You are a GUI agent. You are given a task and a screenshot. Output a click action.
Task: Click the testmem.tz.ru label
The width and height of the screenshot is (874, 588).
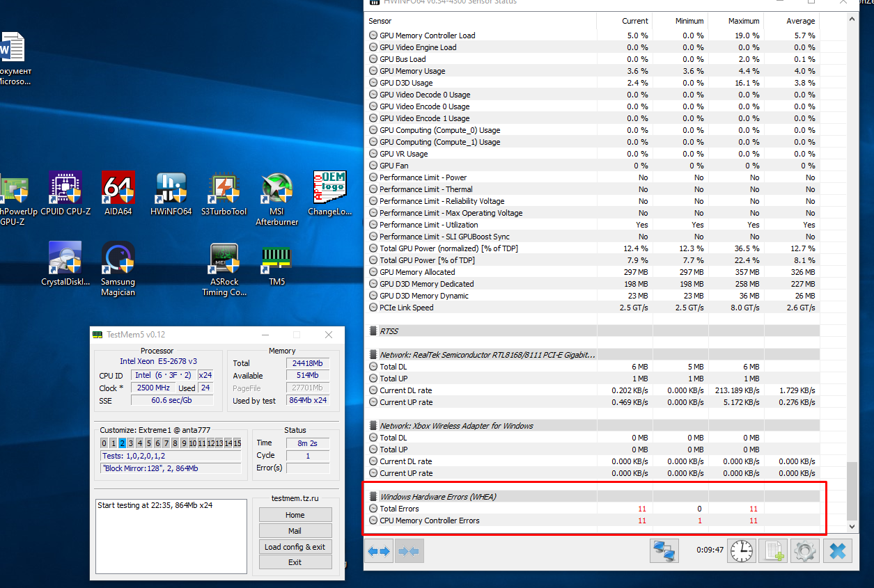[295, 499]
